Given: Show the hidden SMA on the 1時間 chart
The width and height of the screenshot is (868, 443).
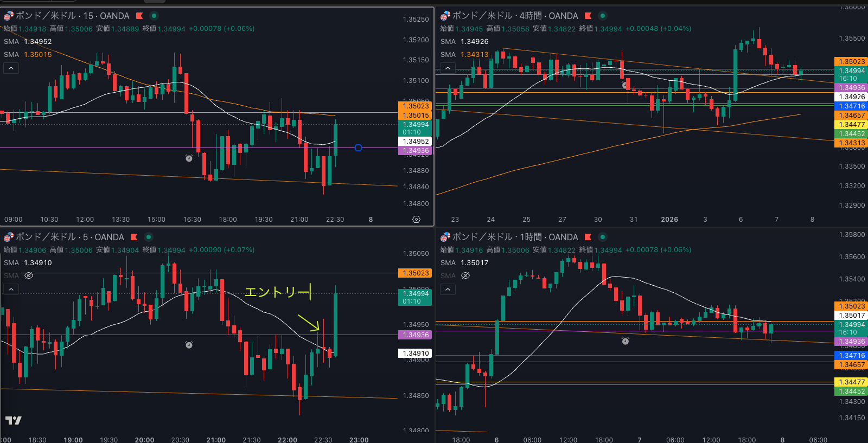Looking at the screenshot, I should [465, 276].
